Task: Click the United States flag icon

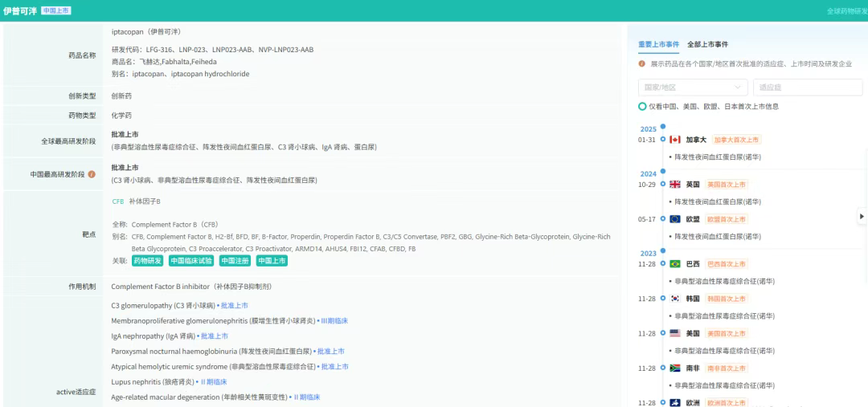Action: coord(675,333)
